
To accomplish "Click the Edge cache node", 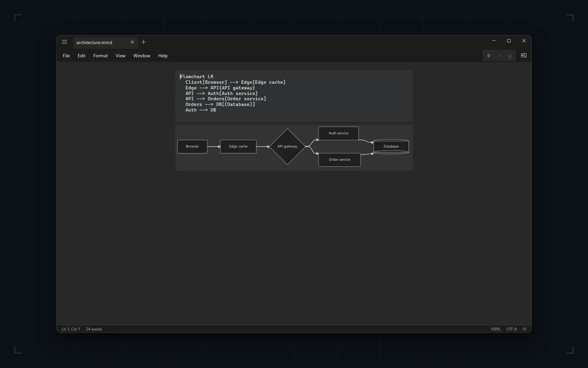I will coord(238,147).
